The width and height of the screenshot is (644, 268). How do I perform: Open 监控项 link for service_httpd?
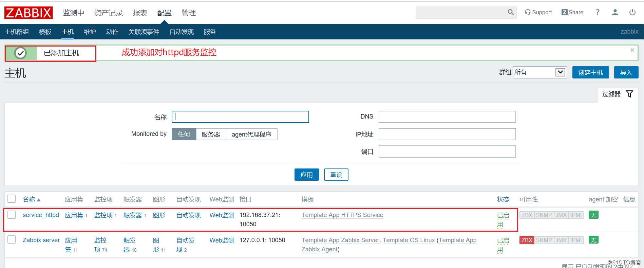tap(103, 215)
